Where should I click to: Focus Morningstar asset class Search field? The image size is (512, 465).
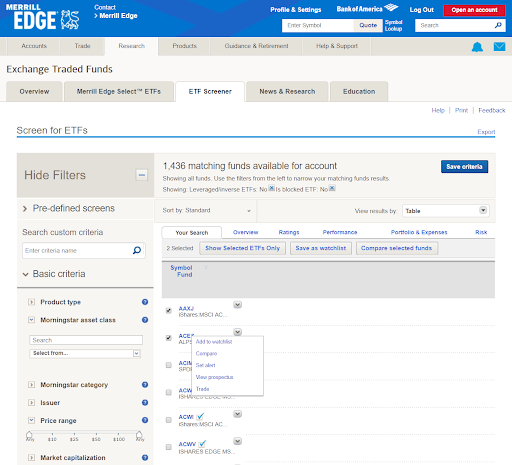tap(86, 340)
